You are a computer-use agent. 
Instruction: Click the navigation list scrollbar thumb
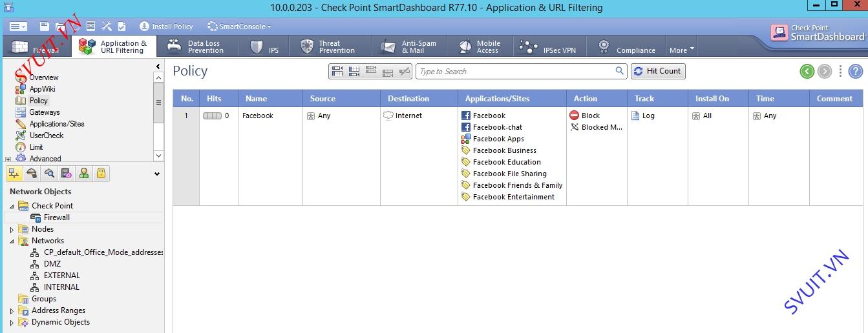(159, 103)
